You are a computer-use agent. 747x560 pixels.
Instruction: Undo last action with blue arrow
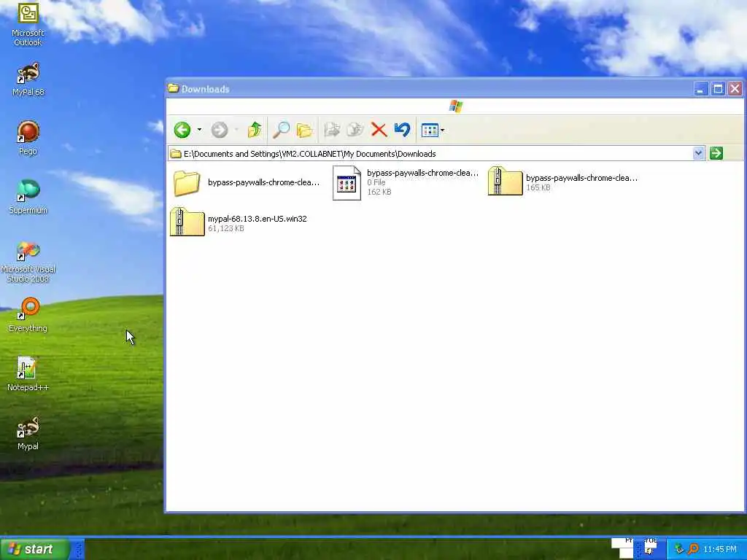402,130
